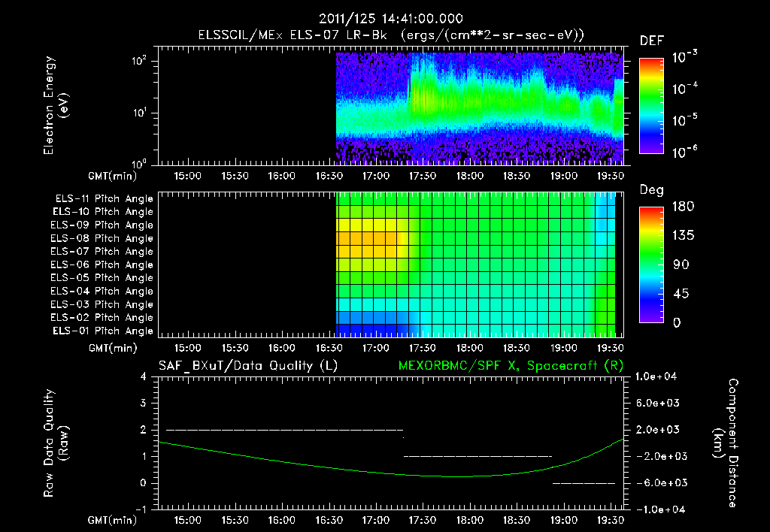The width and height of the screenshot is (770, 532).
Task: Select the Deg colorbar heading
Action: pyautogui.click(x=652, y=190)
